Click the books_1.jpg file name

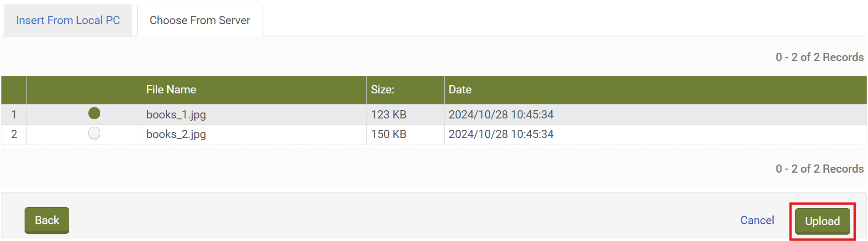click(176, 115)
